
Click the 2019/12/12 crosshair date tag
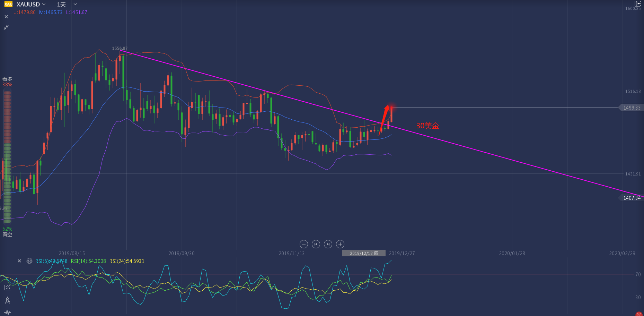click(364, 253)
